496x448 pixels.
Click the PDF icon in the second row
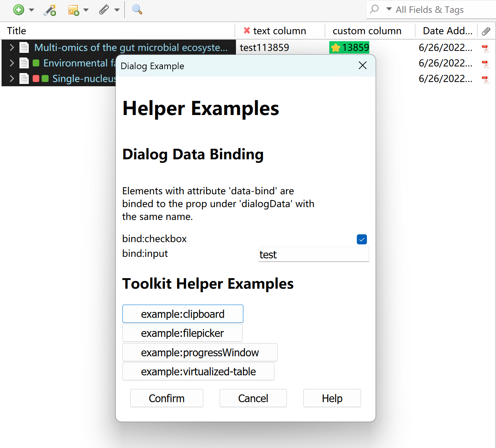pos(485,64)
